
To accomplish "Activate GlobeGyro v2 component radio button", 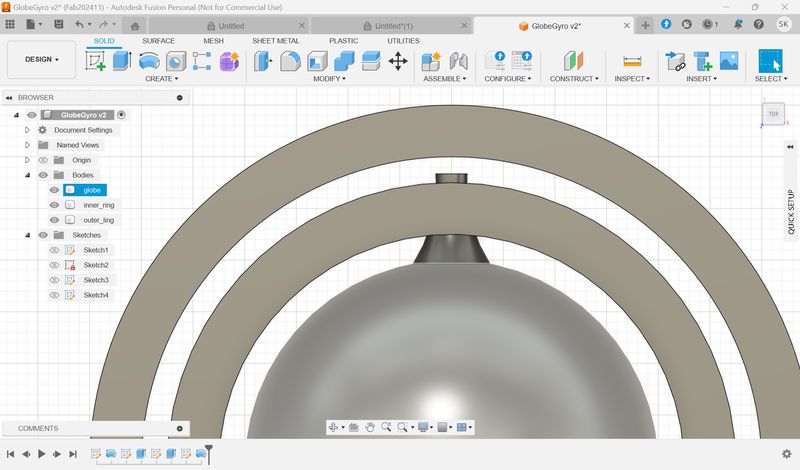I will pos(121,115).
